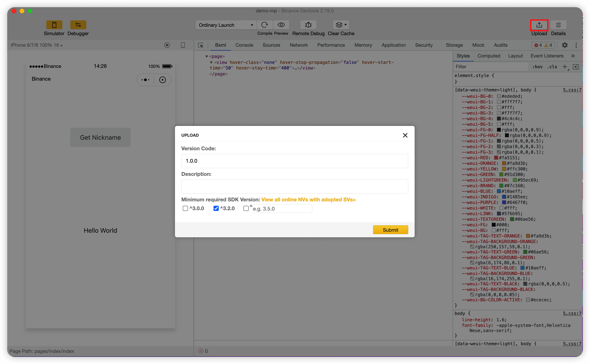Click the Get Nickname button in simulator
The height and width of the screenshot is (364, 590).
coord(100,137)
